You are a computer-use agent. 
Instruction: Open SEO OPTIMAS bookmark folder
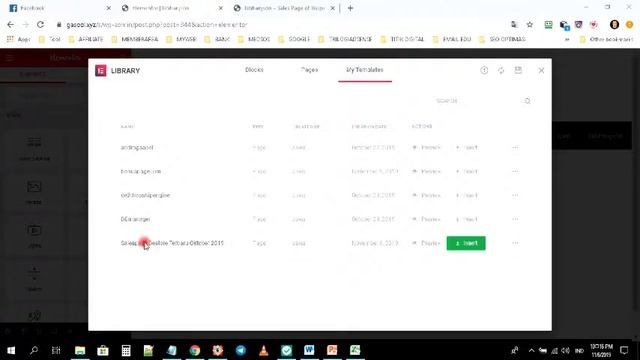click(502, 39)
